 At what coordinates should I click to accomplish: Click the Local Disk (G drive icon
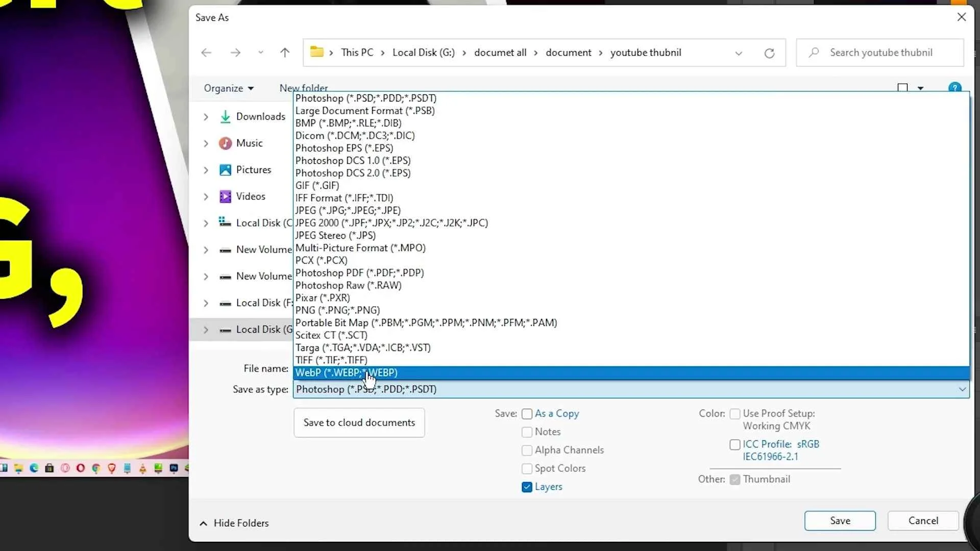point(225,330)
